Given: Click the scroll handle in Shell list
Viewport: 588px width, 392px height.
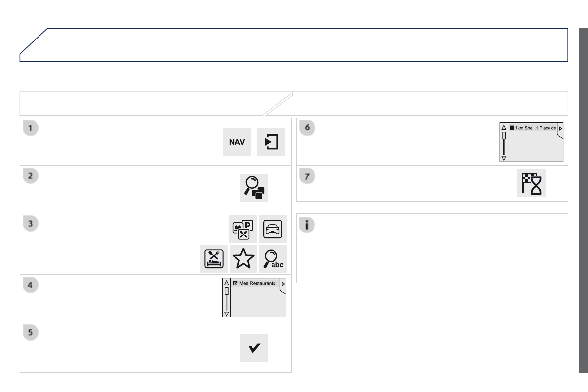Looking at the screenshot, I should coord(504,135).
